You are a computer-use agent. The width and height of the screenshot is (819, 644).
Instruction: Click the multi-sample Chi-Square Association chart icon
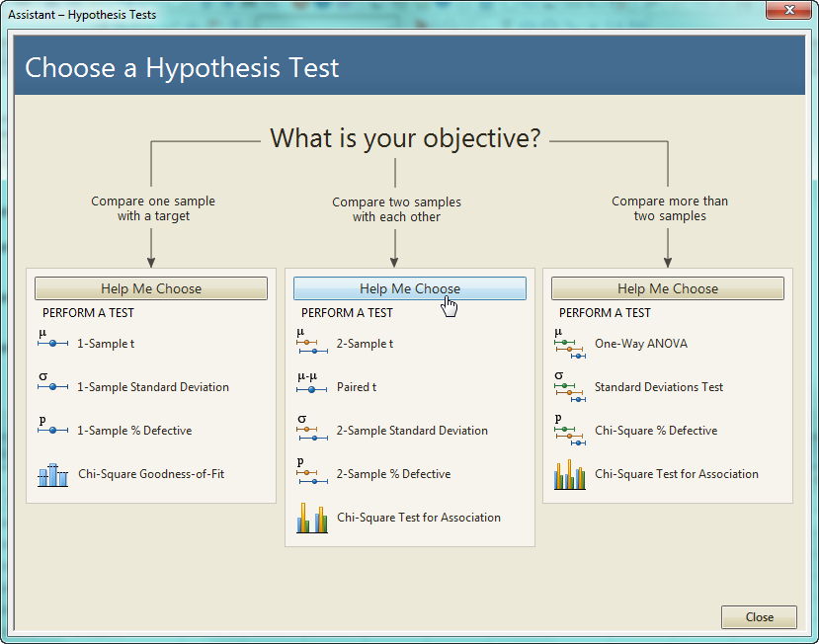[570, 475]
